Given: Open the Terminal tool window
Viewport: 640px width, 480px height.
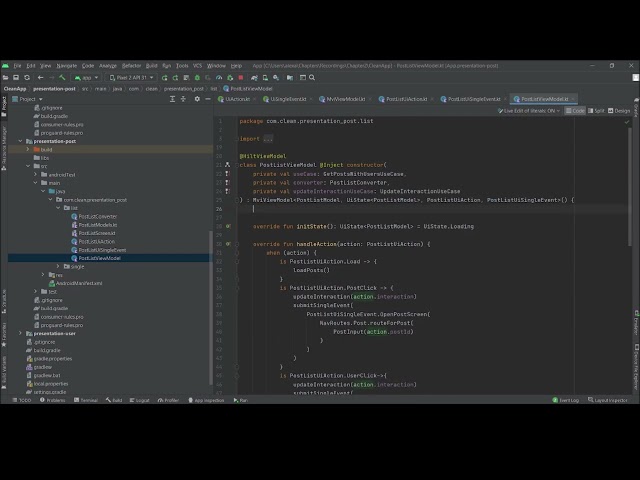Looking at the screenshot, I should (x=86, y=400).
